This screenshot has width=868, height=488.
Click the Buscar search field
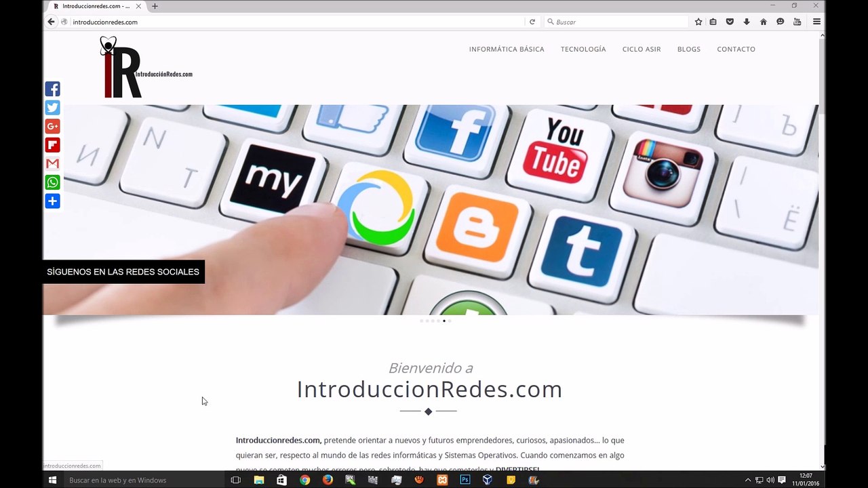616,22
